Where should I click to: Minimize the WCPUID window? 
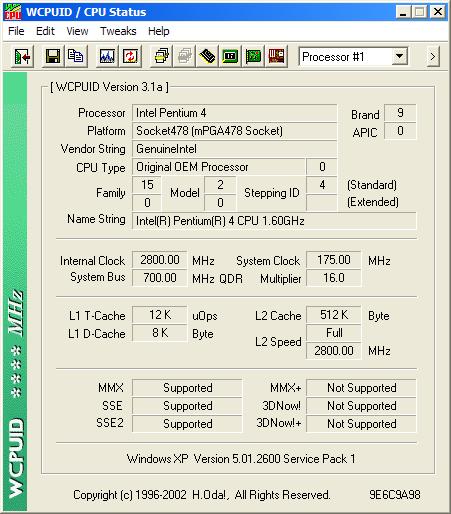(x=403, y=12)
